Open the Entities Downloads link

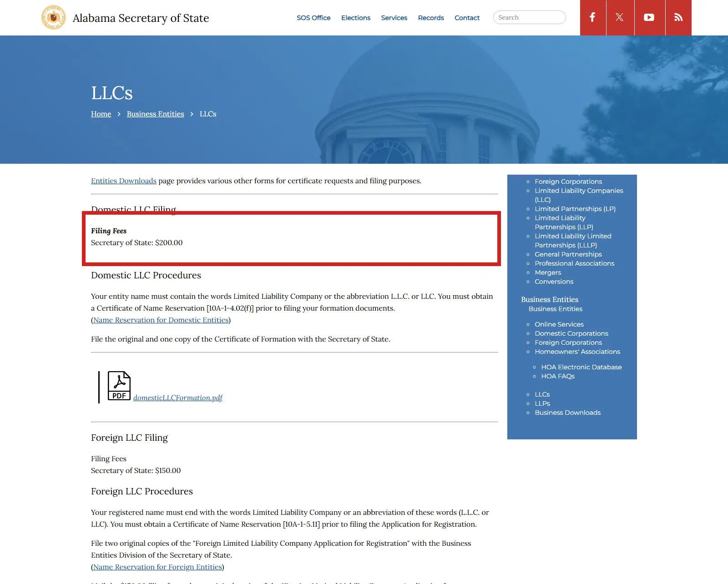pyautogui.click(x=124, y=181)
